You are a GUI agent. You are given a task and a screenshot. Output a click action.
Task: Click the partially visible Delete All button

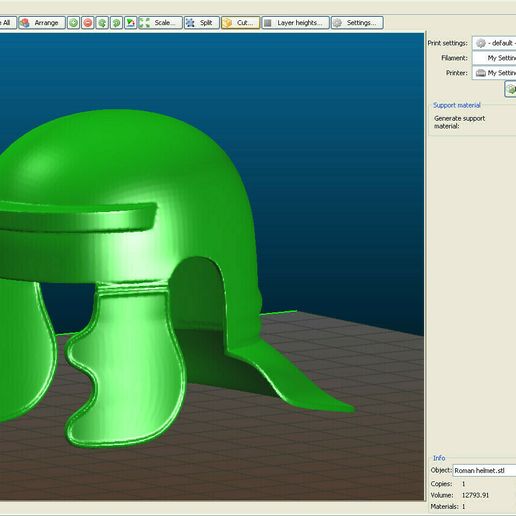click(x=7, y=23)
